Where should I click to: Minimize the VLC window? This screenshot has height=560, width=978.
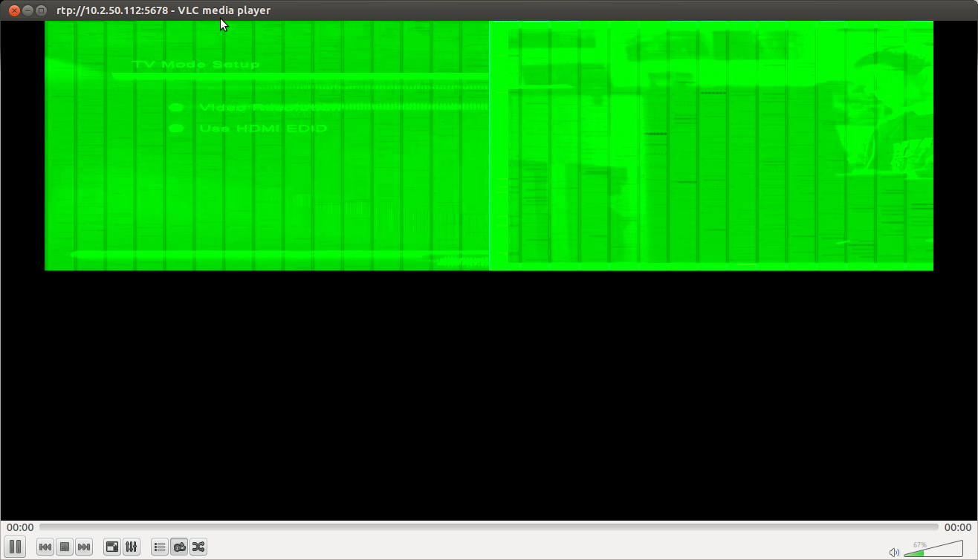[x=27, y=10]
